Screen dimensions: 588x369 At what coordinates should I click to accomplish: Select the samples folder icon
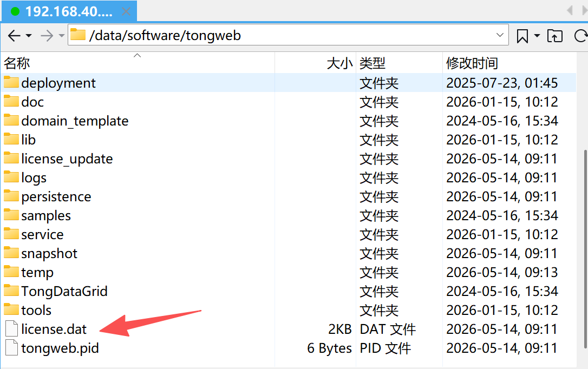[11, 215]
